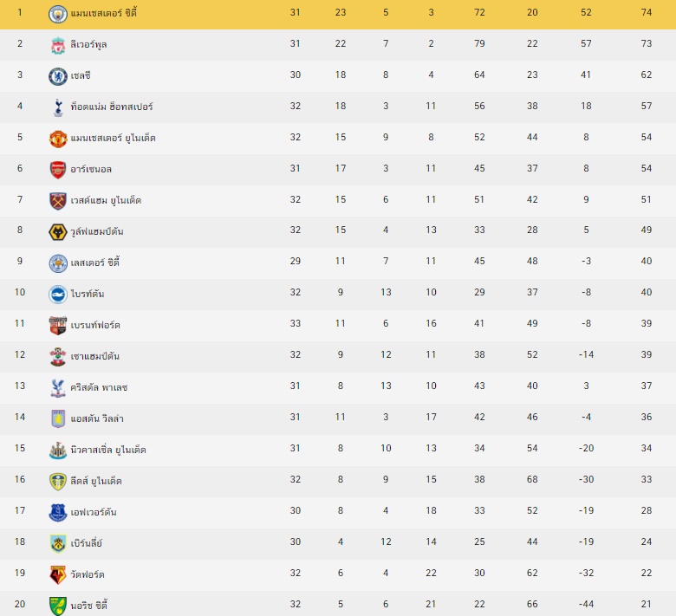The height and width of the screenshot is (616, 676).
Task: Click the Manchester City club crest
Action: [58, 14]
